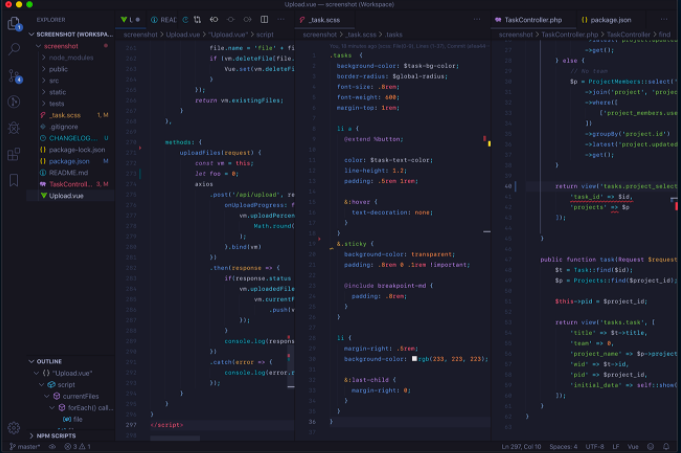Image resolution: width=681 pixels, height=453 pixels.
Task: Open the Search view in activity bar
Action: coord(14,49)
